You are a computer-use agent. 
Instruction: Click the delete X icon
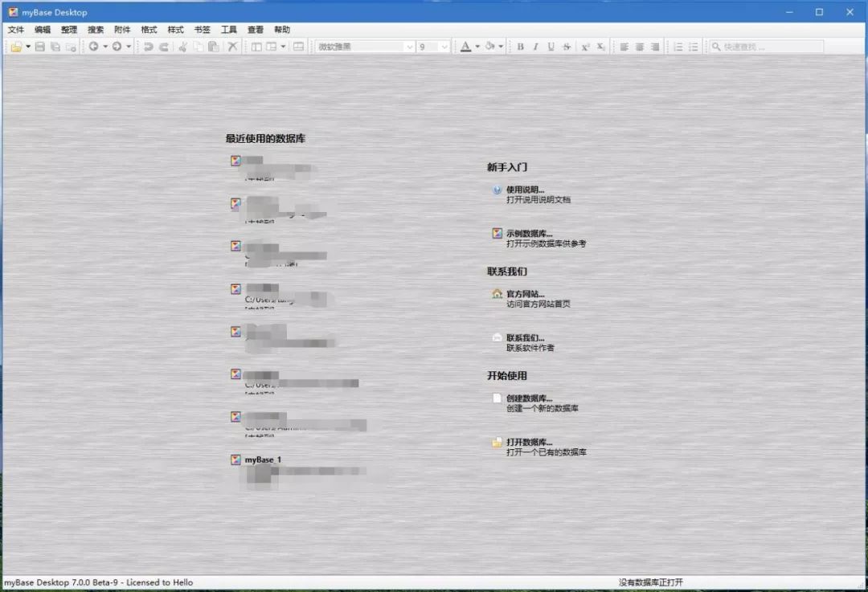tap(232, 47)
